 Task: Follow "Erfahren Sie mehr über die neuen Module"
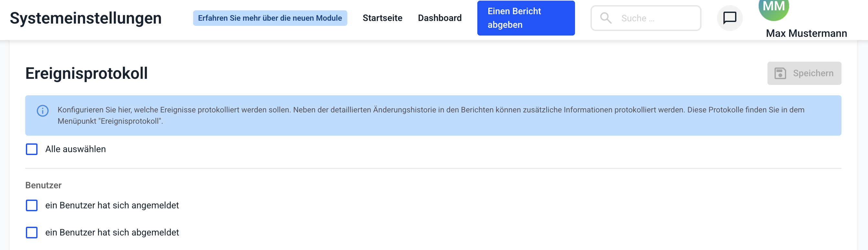pos(270,18)
